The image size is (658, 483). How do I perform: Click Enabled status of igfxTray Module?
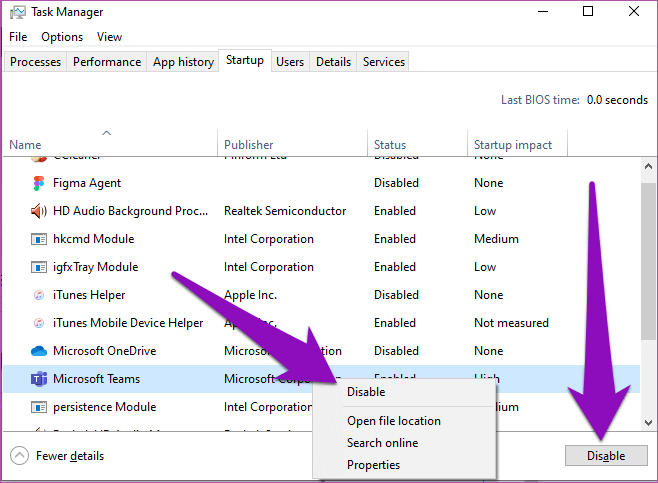394,267
